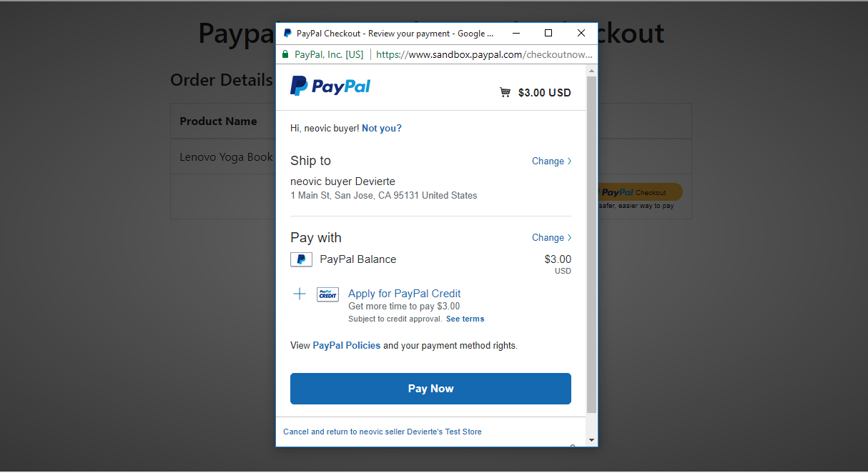Change the Ship to address

(x=551, y=161)
